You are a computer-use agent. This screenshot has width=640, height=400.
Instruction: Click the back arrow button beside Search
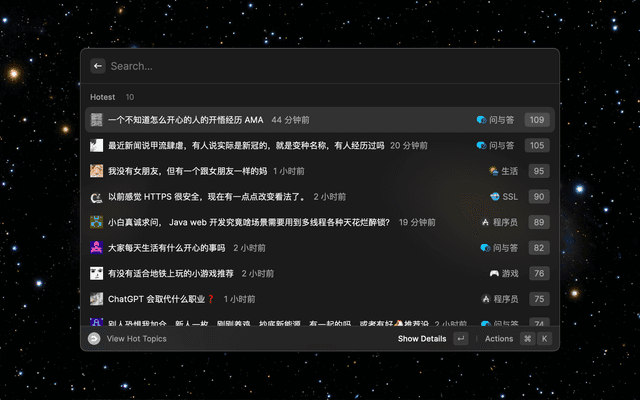tap(97, 66)
